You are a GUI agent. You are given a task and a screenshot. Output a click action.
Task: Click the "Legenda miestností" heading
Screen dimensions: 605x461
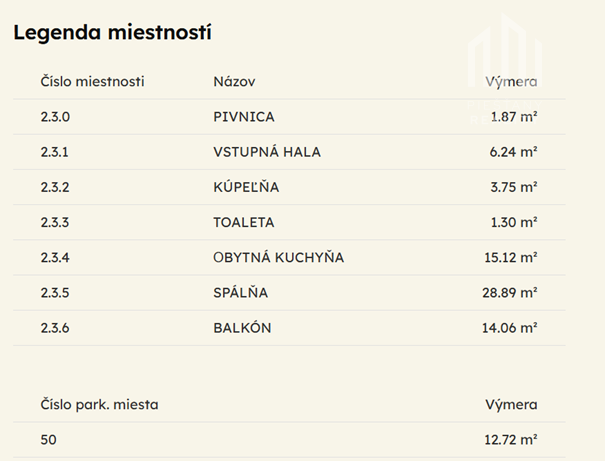point(111,32)
